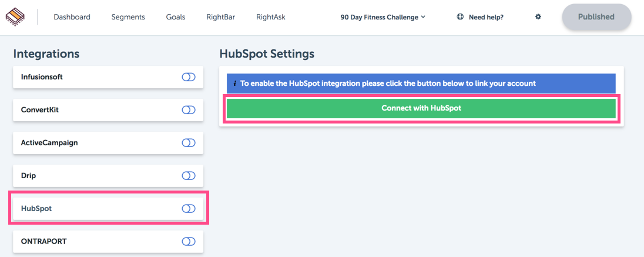Toggle the ONTRAPORT integration switch
The height and width of the screenshot is (257, 644).
(x=189, y=241)
